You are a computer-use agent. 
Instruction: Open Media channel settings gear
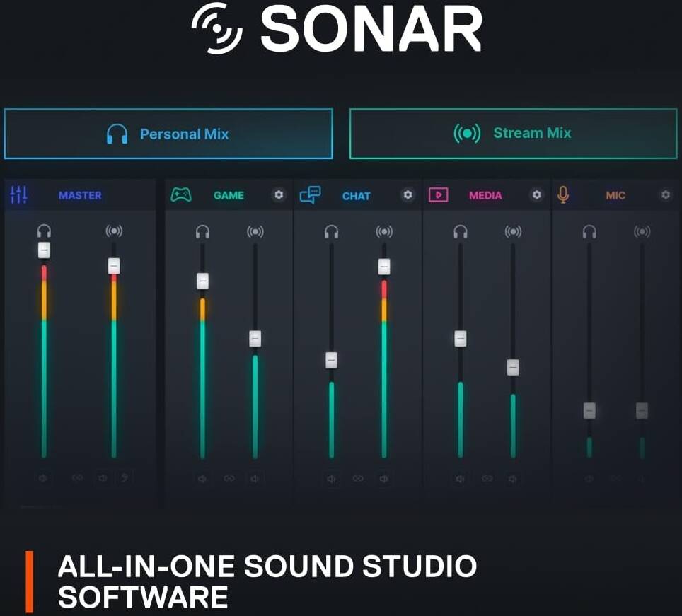pyautogui.click(x=537, y=194)
